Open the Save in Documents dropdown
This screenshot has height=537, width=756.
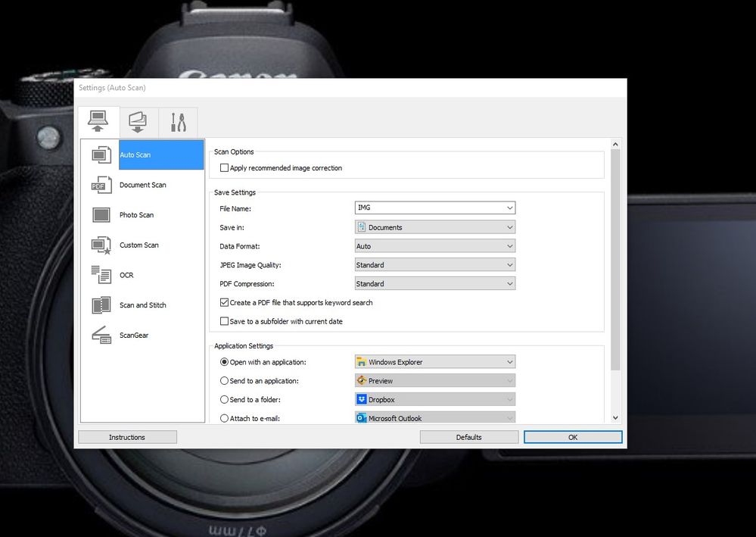[x=435, y=227]
